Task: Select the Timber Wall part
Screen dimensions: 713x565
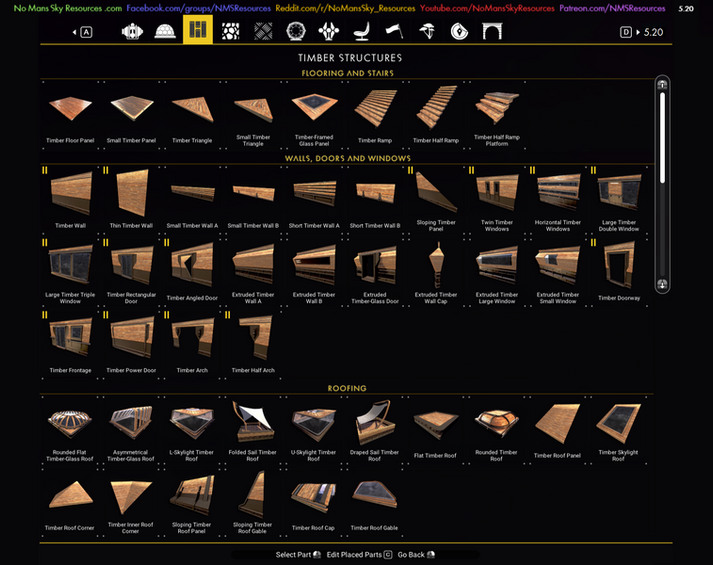Action: (x=70, y=200)
